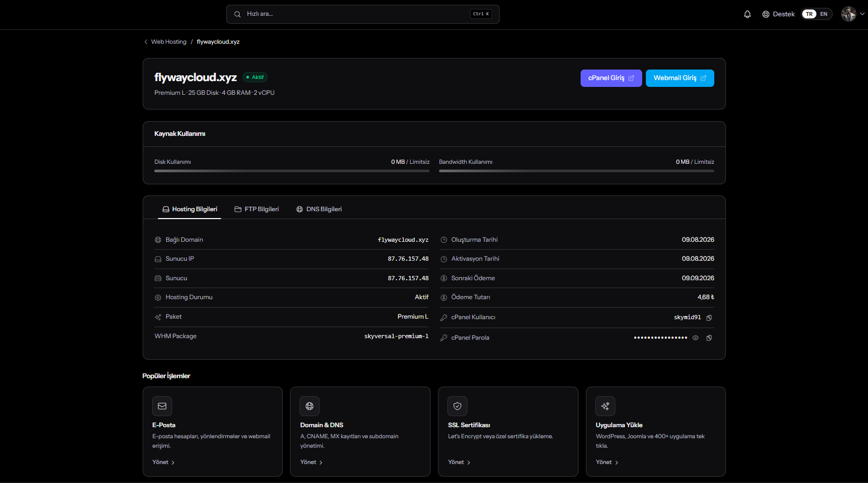Open the notifications bell
The image size is (868, 483).
coord(747,14)
